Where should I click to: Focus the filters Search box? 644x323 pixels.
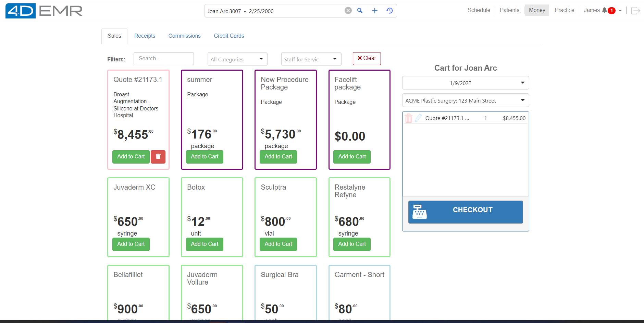(164, 59)
